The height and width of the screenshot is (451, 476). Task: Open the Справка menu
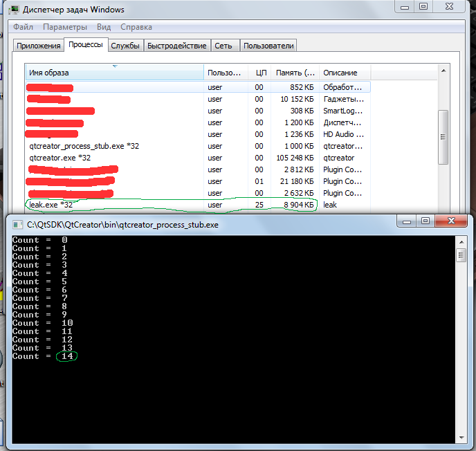click(x=136, y=27)
